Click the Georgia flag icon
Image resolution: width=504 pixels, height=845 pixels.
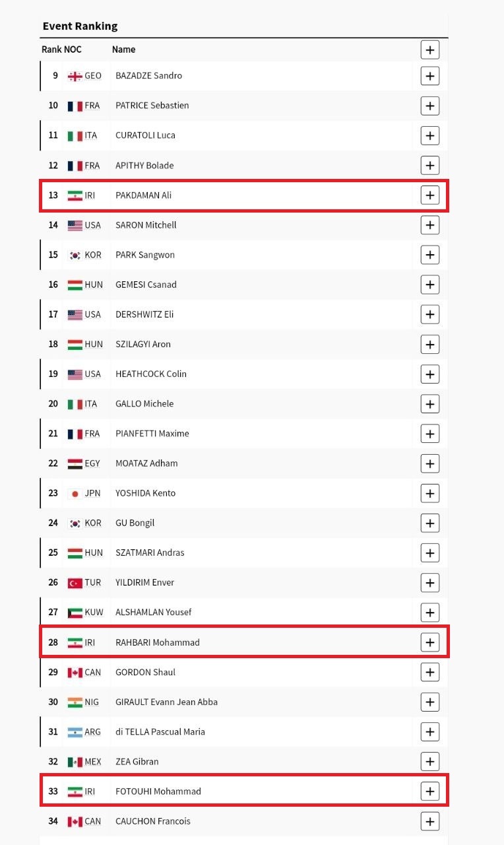tap(75, 76)
